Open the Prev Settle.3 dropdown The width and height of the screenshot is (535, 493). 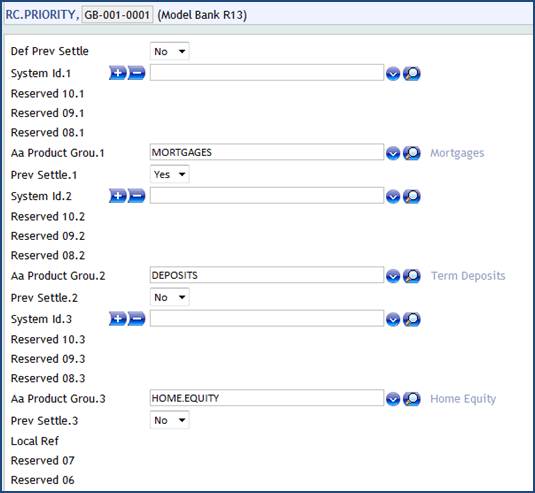click(170, 420)
